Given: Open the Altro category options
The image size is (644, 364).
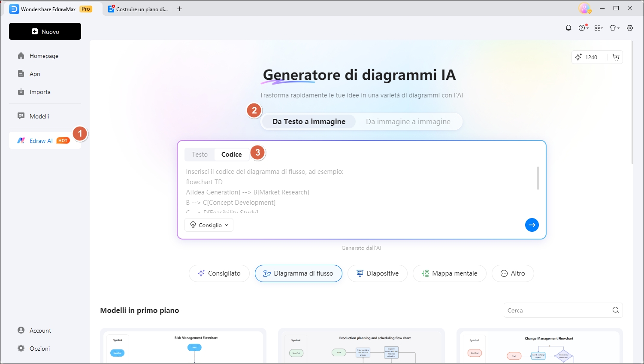Looking at the screenshot, I should [x=513, y=273].
